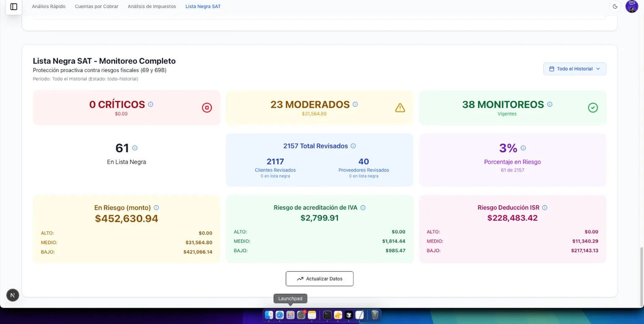Screen dimensions: 644x324
Task: Open TablePlus elephant app in dock
Action: pos(338,315)
